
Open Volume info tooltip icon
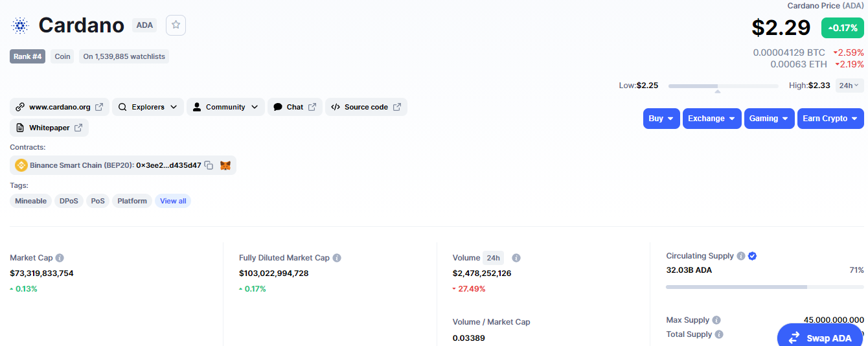tap(516, 258)
